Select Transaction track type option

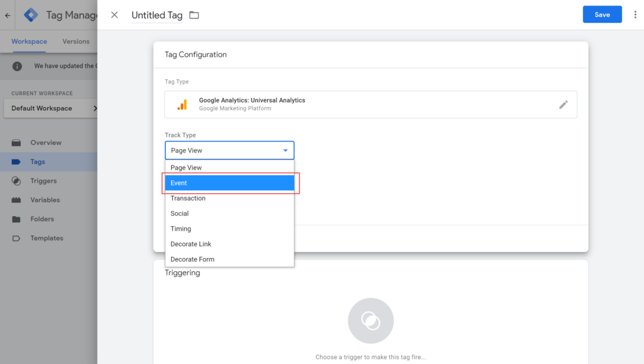click(230, 198)
